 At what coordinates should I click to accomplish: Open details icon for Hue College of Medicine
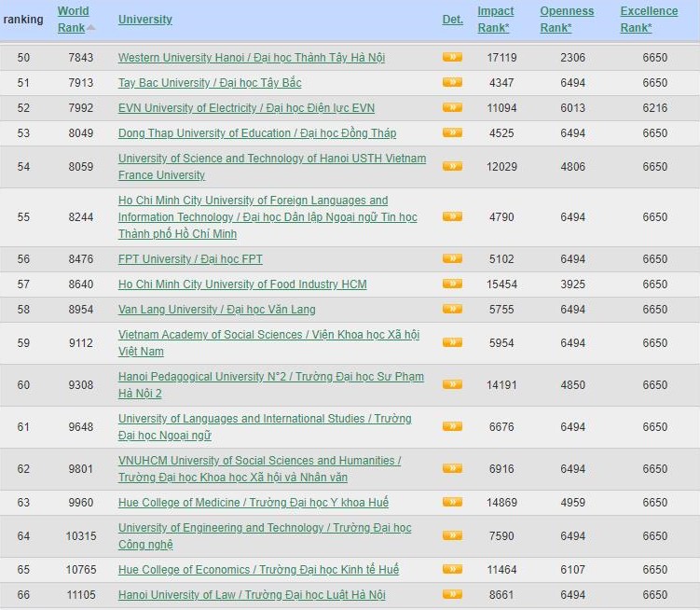[x=452, y=503]
